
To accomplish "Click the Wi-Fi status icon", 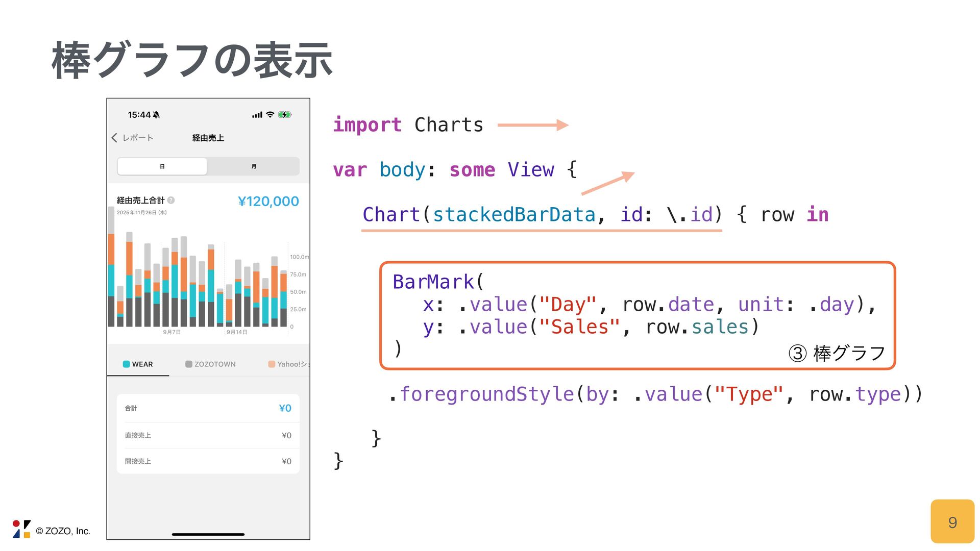I will click(270, 115).
